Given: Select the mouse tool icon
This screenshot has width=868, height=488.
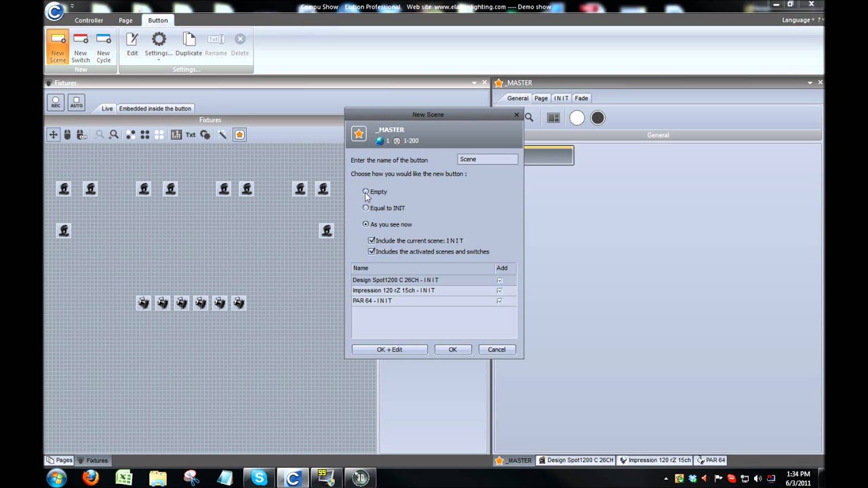Looking at the screenshot, I should [x=67, y=135].
